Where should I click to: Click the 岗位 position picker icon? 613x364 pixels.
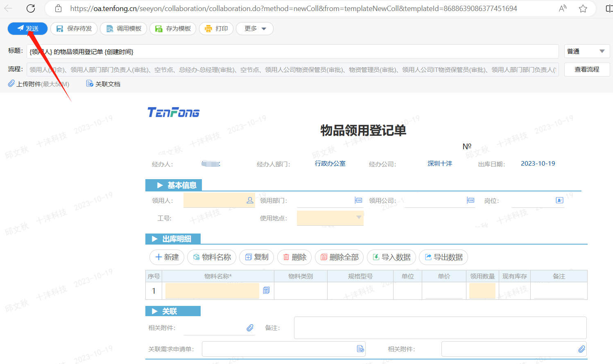pos(559,200)
